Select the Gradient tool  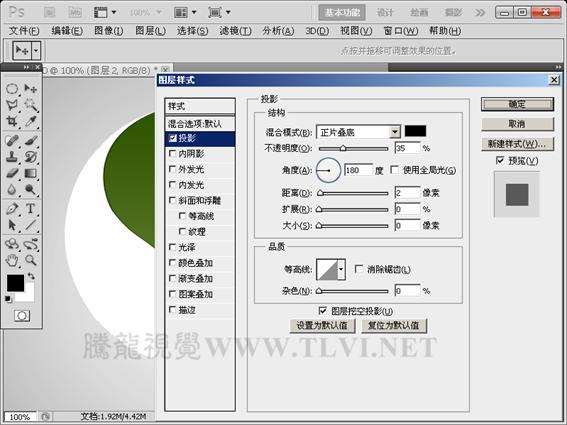pyautogui.click(x=30, y=173)
